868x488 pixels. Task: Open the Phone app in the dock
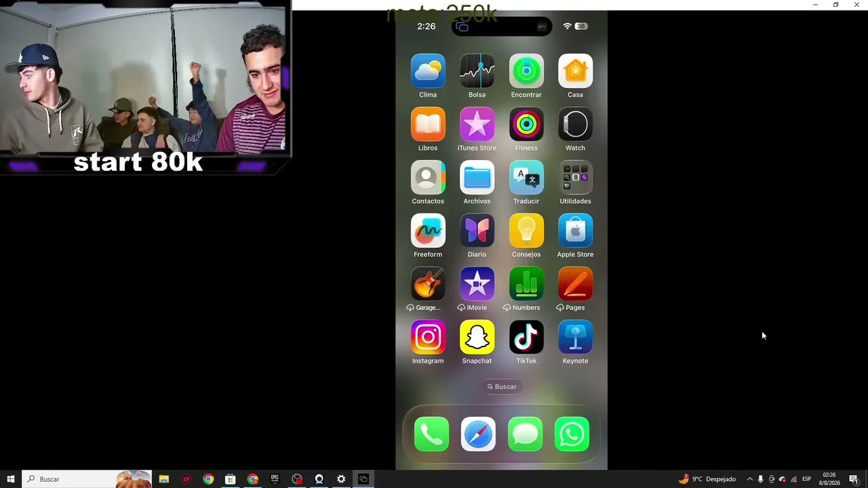click(431, 434)
